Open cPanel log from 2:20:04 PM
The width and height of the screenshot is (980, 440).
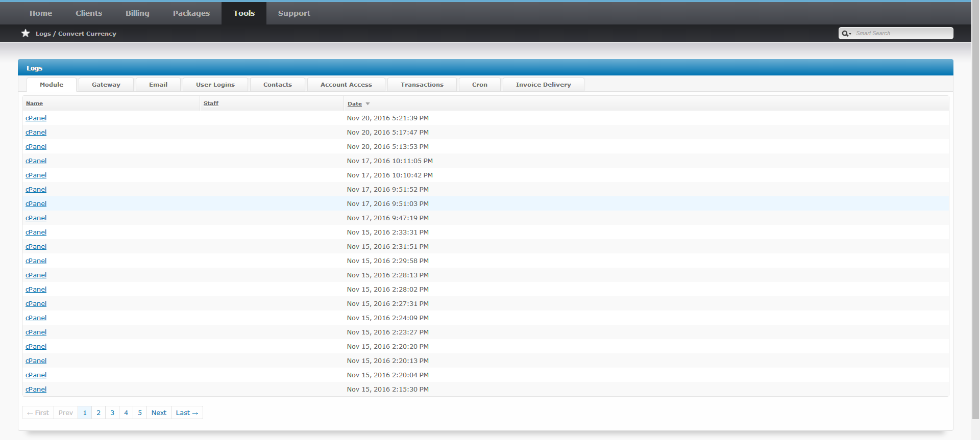[36, 375]
